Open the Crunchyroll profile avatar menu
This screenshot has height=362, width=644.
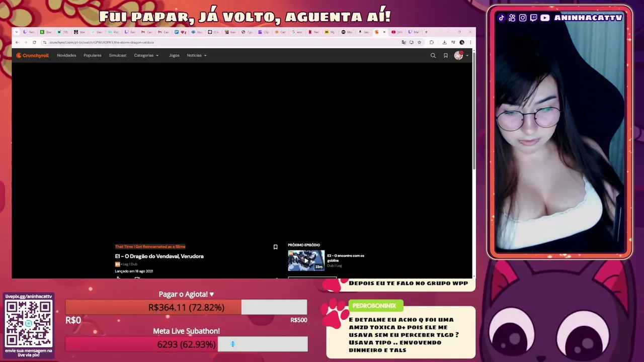[x=458, y=55]
